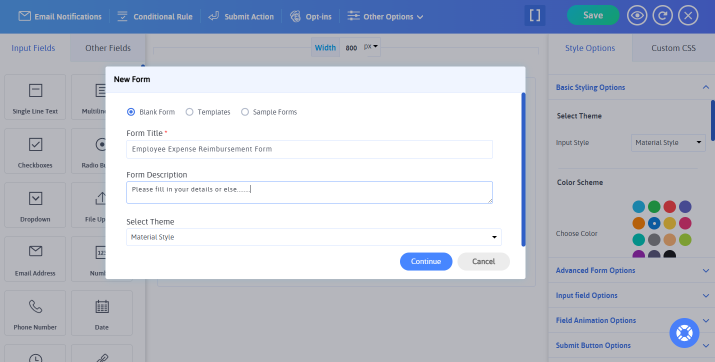
Task: Switch to the Style Options tab
Action: coord(590,48)
